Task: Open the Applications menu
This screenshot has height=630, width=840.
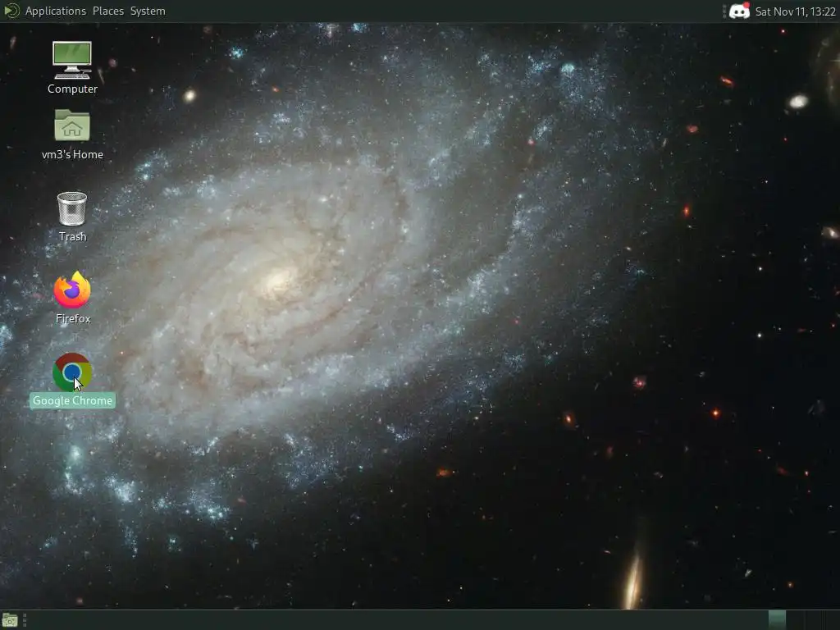Action: point(55,11)
